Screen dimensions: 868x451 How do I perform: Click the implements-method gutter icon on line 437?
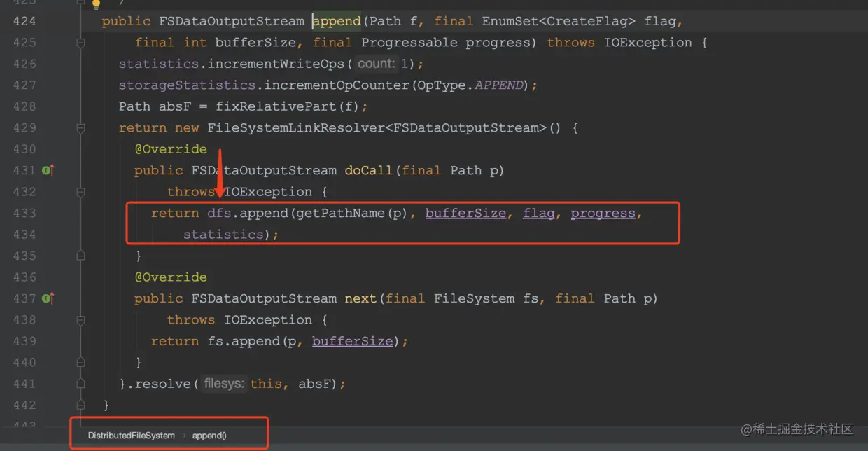(48, 298)
